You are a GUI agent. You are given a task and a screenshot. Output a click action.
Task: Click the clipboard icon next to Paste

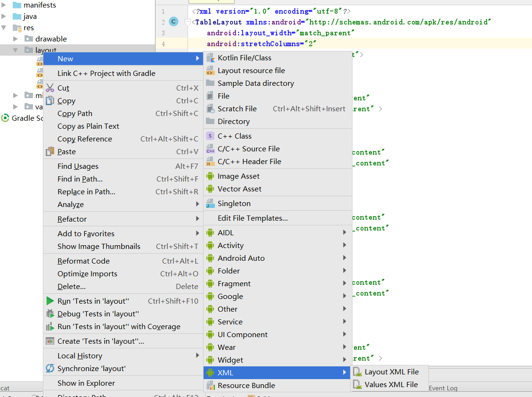[50, 151]
